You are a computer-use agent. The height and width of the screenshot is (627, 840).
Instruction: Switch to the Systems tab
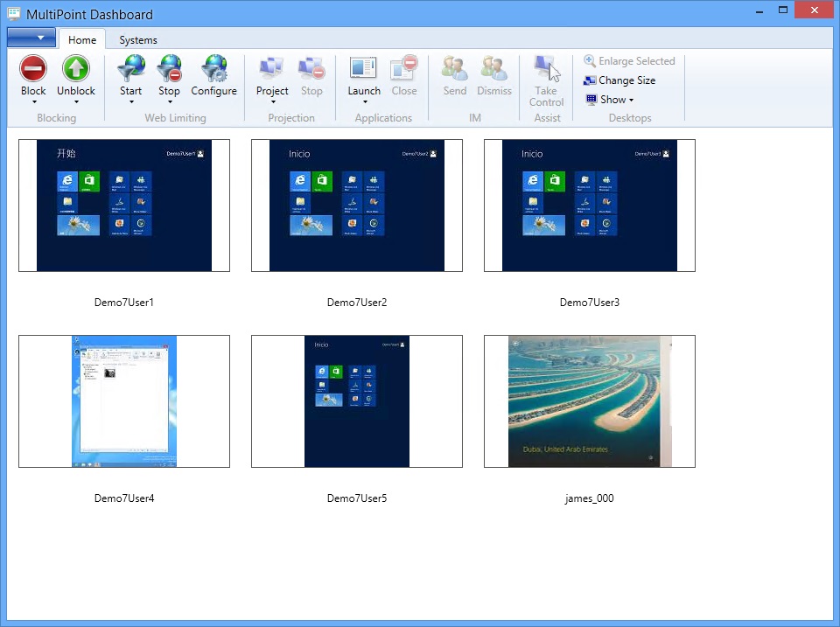[x=138, y=39]
